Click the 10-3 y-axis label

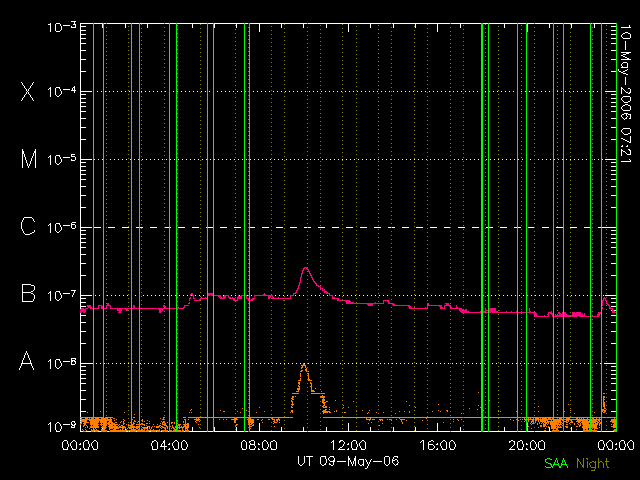pos(62,27)
